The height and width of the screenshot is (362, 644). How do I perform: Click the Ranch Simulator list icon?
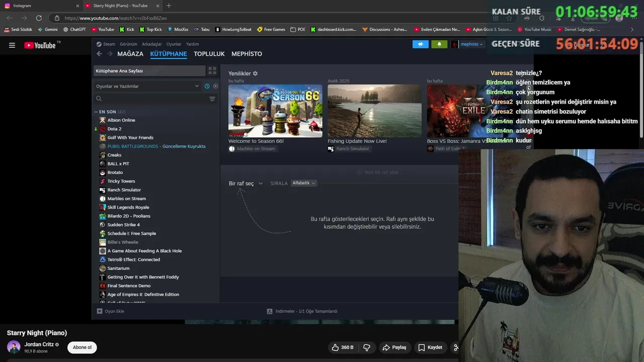click(103, 190)
